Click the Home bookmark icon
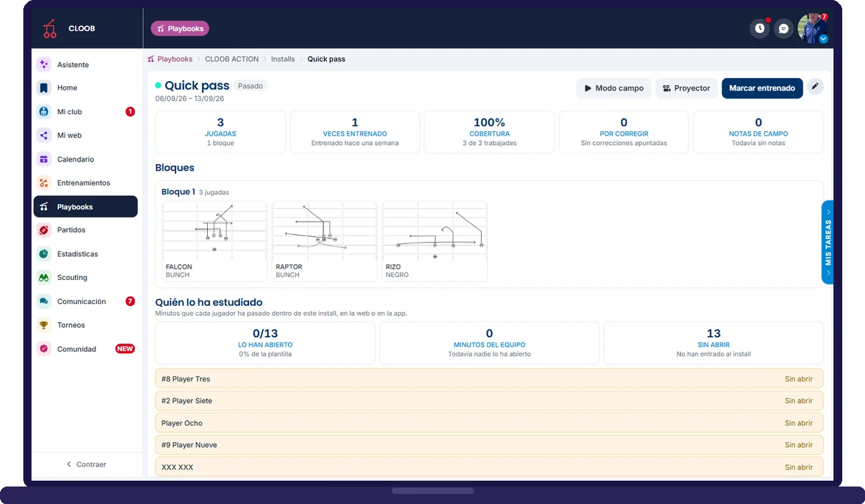 (x=44, y=87)
